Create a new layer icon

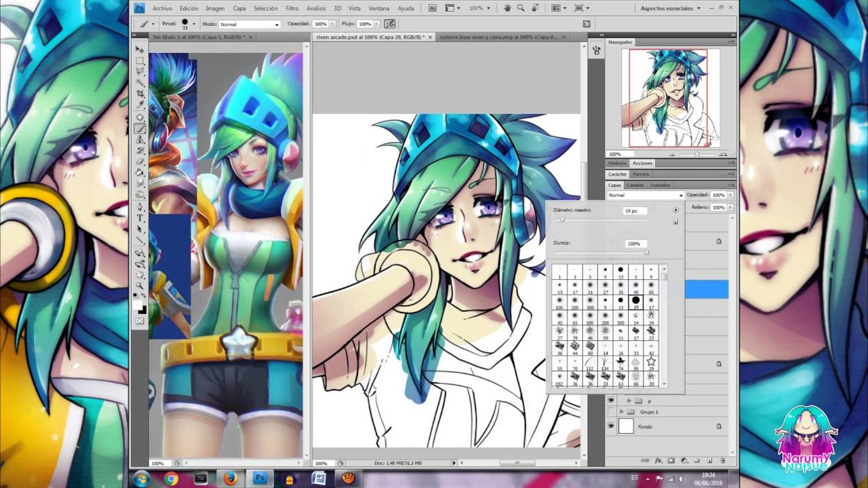point(709,460)
